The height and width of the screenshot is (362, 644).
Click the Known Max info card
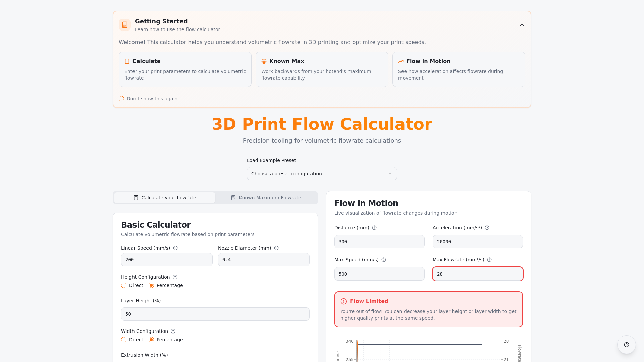pos(322,69)
